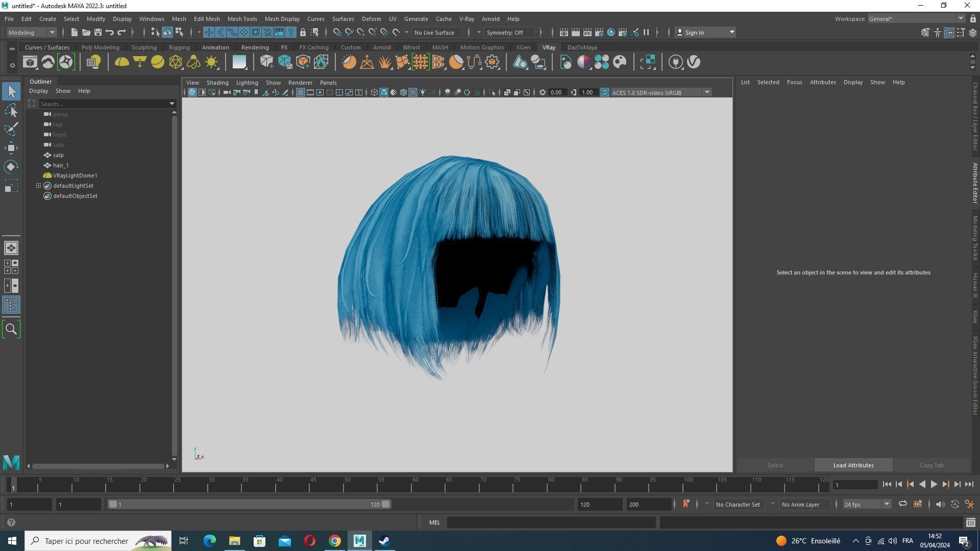Click the V-Ray logo shelf icon
980x551 pixels.
pyautogui.click(x=694, y=62)
